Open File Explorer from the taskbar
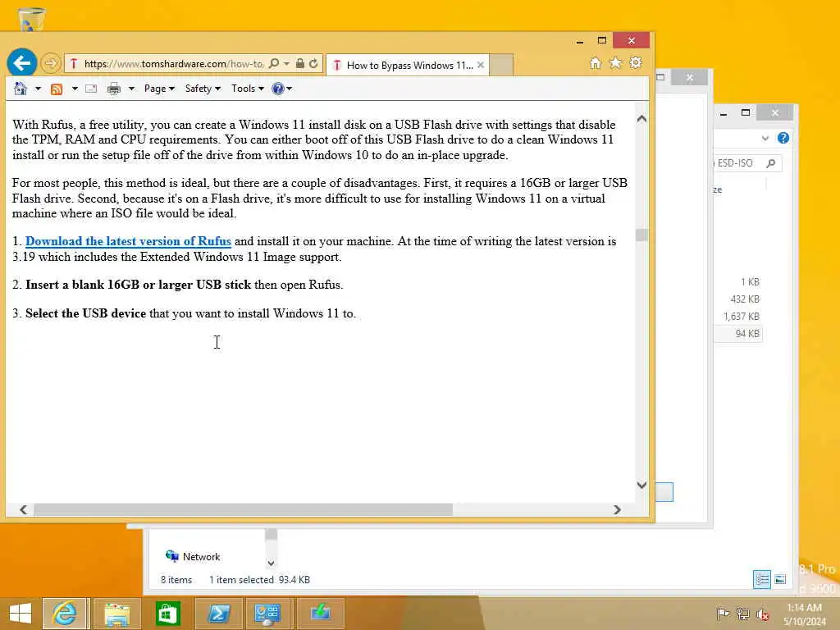This screenshot has height=630, width=840. tap(117, 614)
